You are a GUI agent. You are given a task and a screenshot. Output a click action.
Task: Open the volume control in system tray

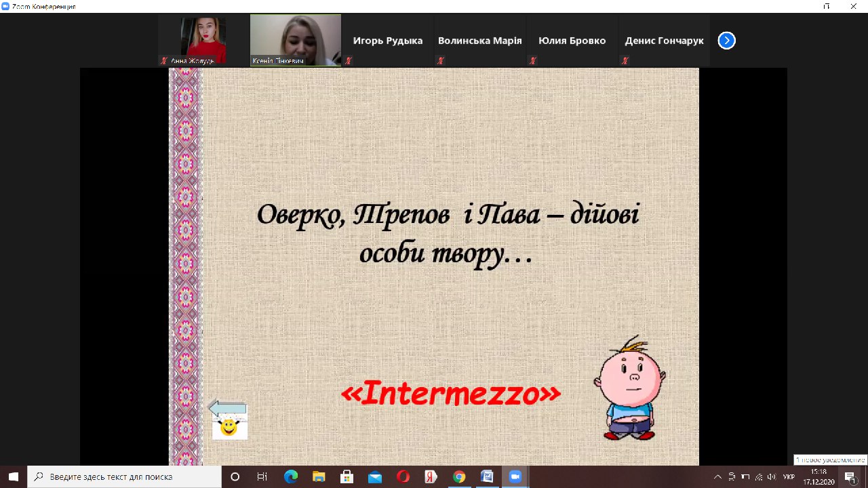[771, 476]
